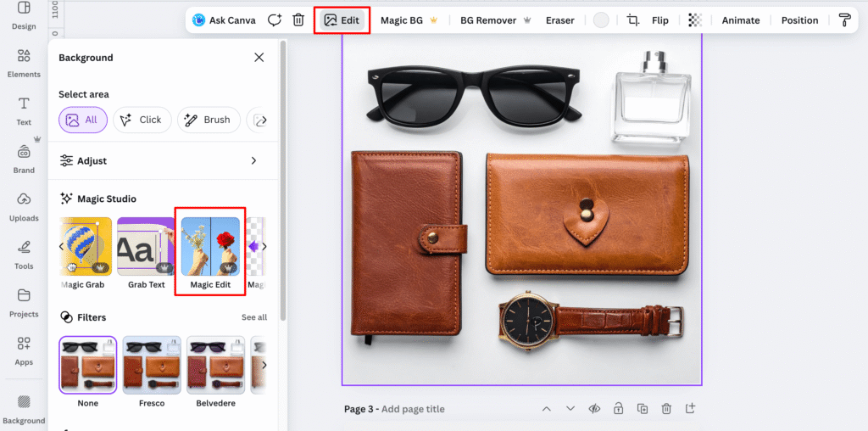Apply the Fresco filter thumbnail
Image resolution: width=868 pixels, height=431 pixels.
tap(152, 365)
